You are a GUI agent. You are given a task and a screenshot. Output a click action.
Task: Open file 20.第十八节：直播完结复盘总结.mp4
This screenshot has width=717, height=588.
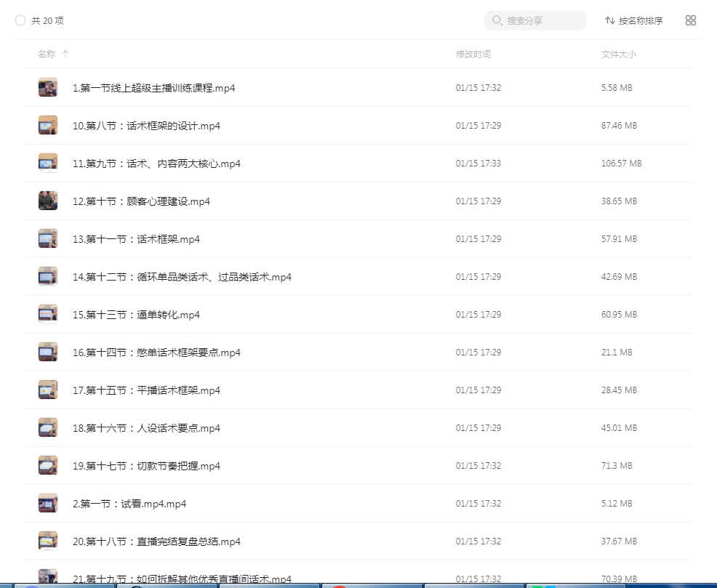pyautogui.click(x=156, y=541)
